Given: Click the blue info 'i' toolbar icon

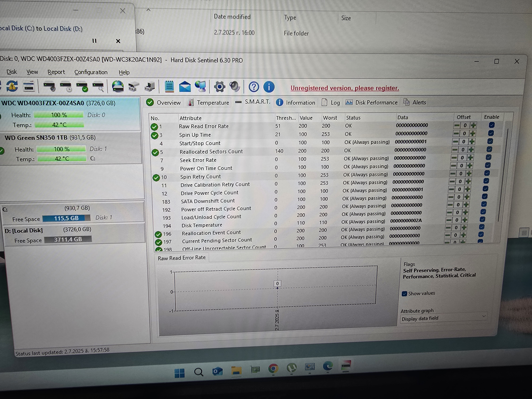Looking at the screenshot, I should (x=269, y=87).
